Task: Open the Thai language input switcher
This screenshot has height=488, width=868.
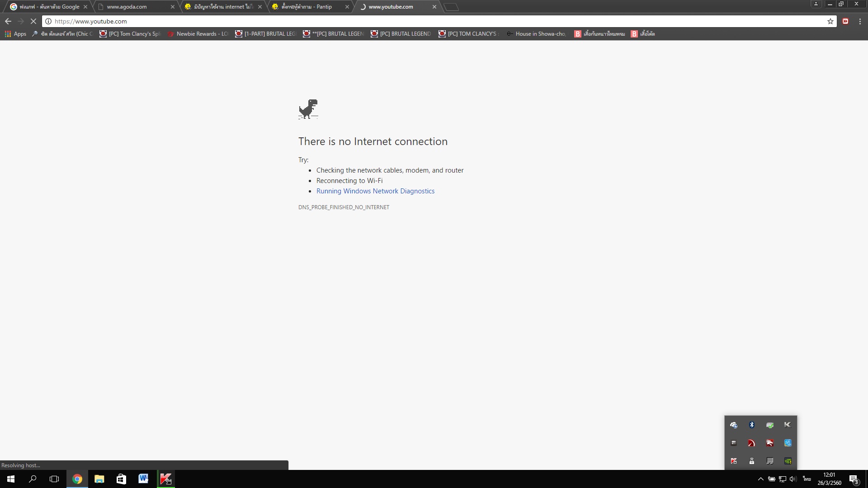Action: (807, 479)
